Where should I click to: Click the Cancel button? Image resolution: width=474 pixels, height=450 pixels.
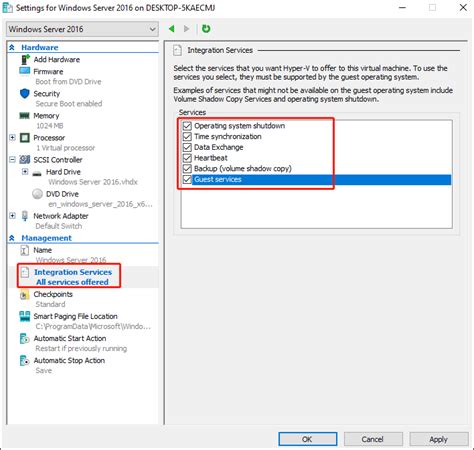(373, 439)
